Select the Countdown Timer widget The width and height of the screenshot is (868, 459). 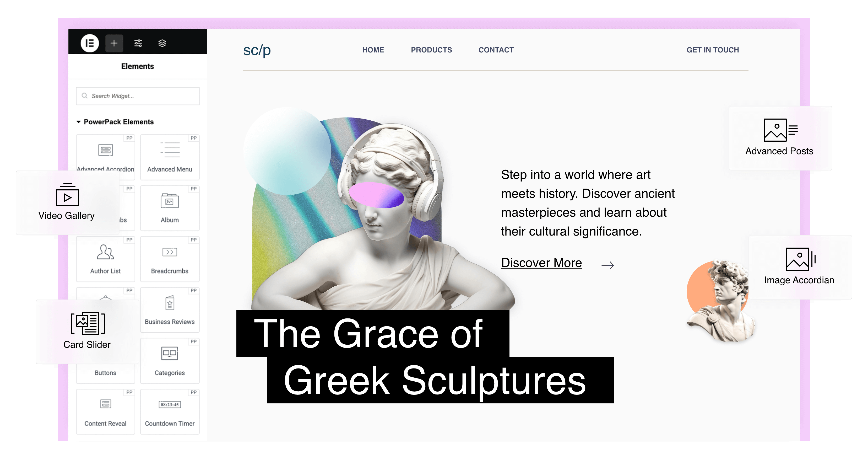pos(170,412)
